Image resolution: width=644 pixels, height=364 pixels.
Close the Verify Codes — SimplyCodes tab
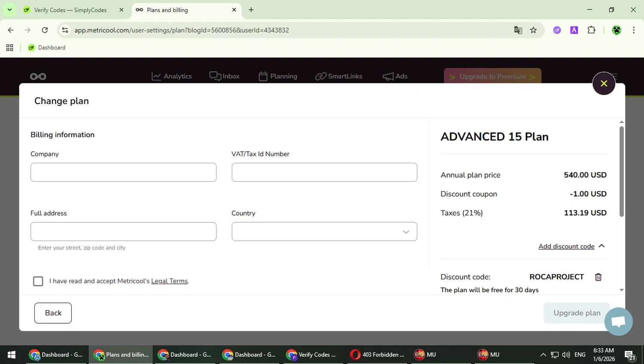[x=121, y=10]
